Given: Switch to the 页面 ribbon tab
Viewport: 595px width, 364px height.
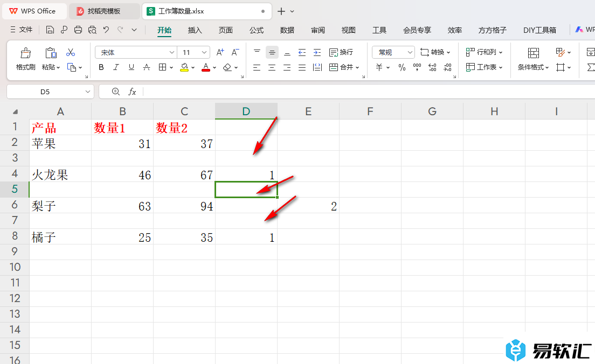Looking at the screenshot, I should [x=225, y=30].
